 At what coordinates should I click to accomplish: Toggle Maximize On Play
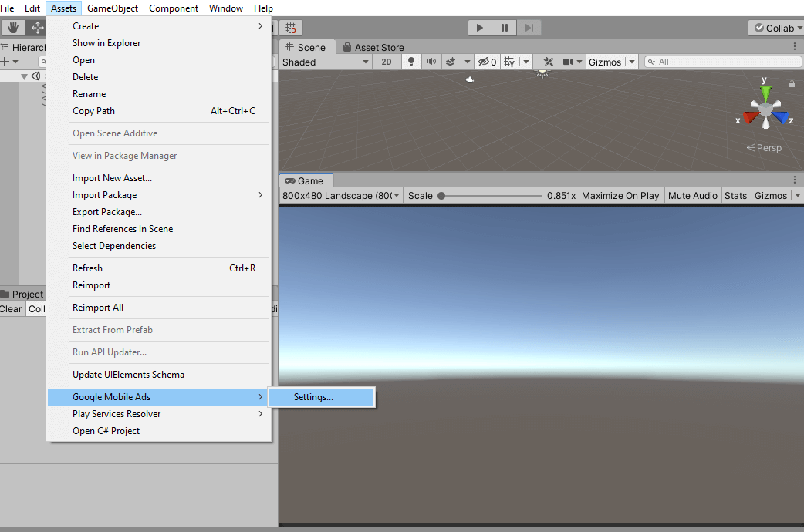click(620, 195)
